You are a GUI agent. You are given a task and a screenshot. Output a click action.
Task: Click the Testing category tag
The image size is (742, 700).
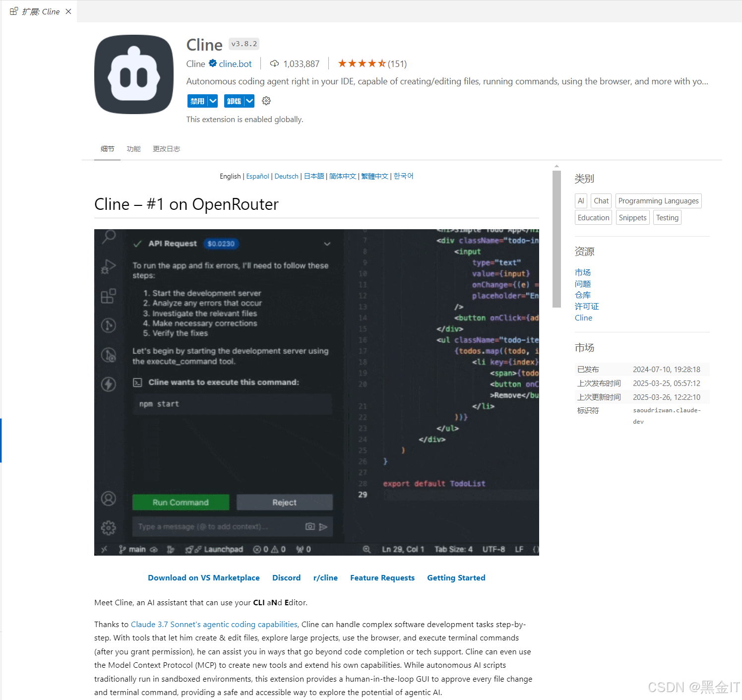coord(667,217)
